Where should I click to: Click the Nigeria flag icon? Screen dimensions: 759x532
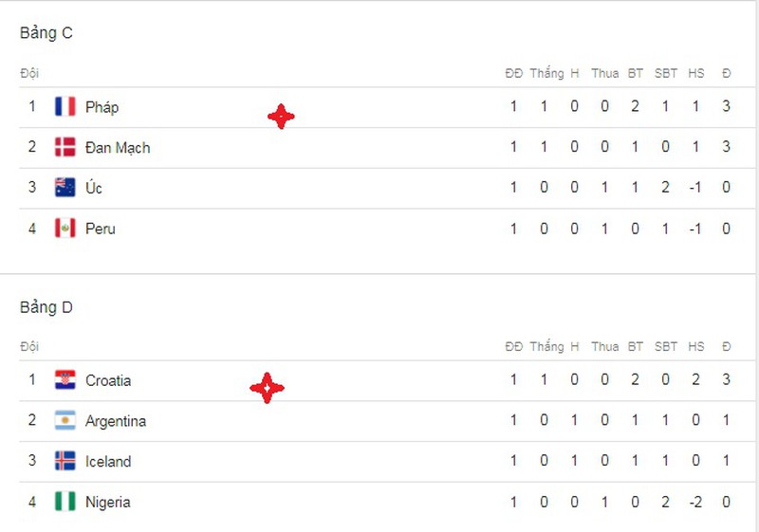(x=65, y=502)
